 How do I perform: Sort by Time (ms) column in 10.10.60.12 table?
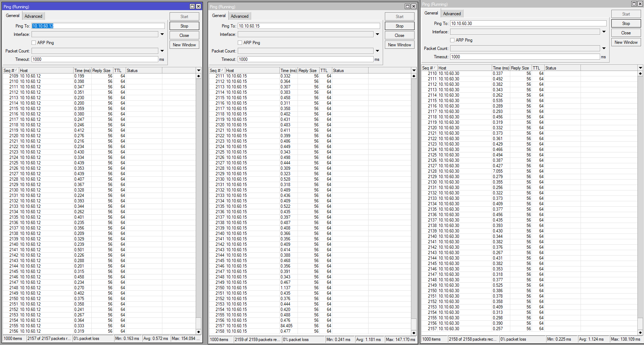[82, 71]
